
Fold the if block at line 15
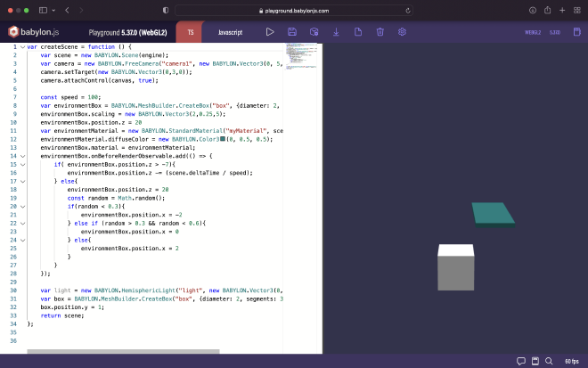coord(22,164)
